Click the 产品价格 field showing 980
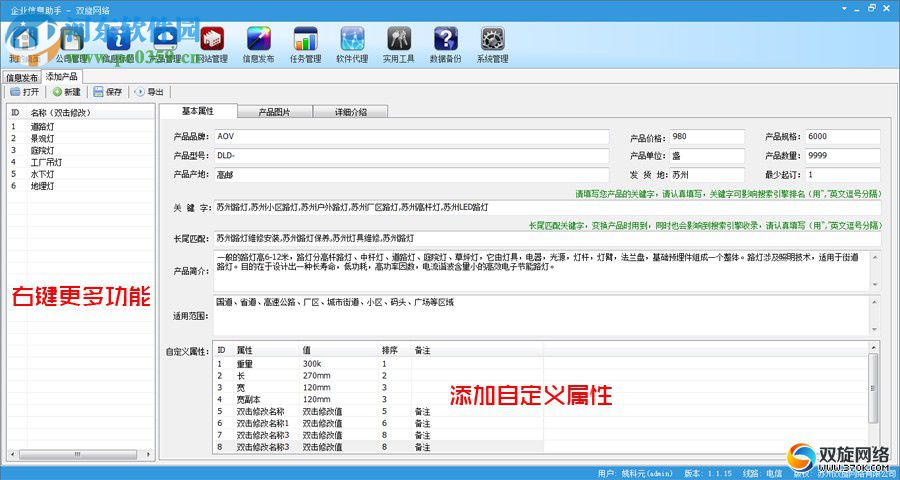 click(x=707, y=137)
